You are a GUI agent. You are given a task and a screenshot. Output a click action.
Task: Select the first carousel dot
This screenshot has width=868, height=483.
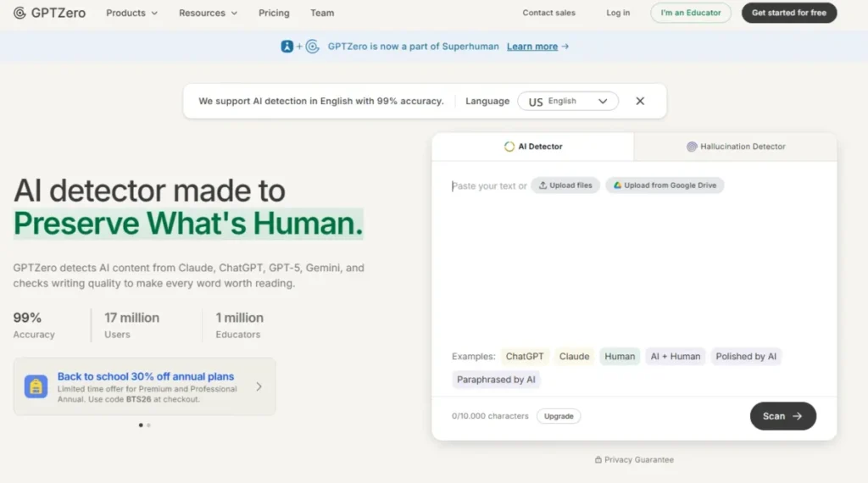pyautogui.click(x=141, y=425)
